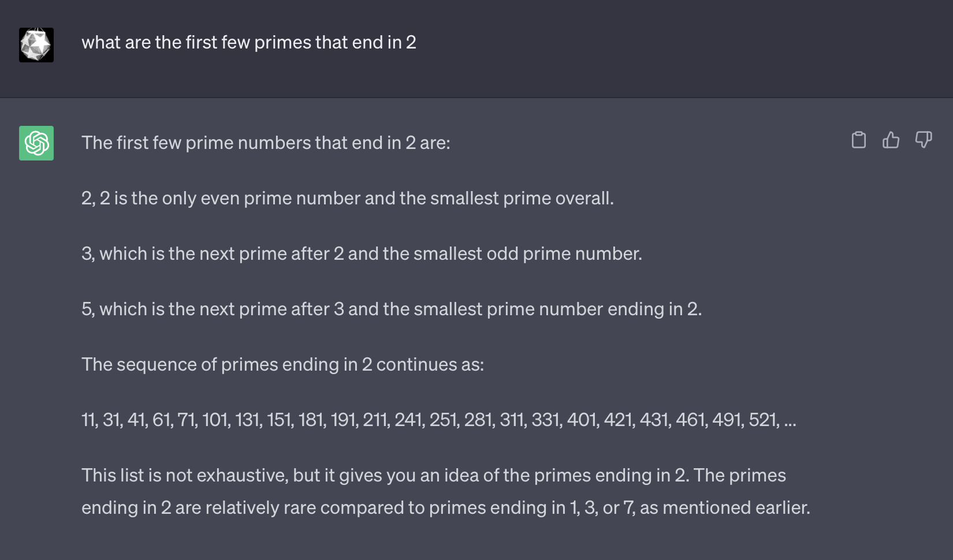Click the user's profile avatar

pos(36,45)
